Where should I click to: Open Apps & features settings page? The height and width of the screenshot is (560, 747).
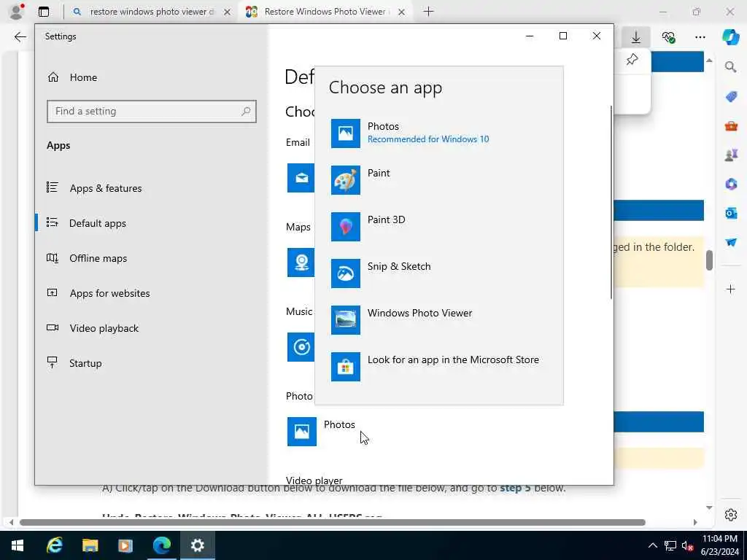(x=152, y=188)
